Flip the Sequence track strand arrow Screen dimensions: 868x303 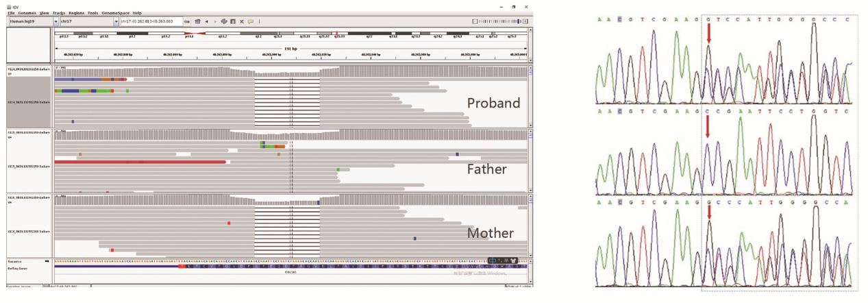tap(47, 261)
